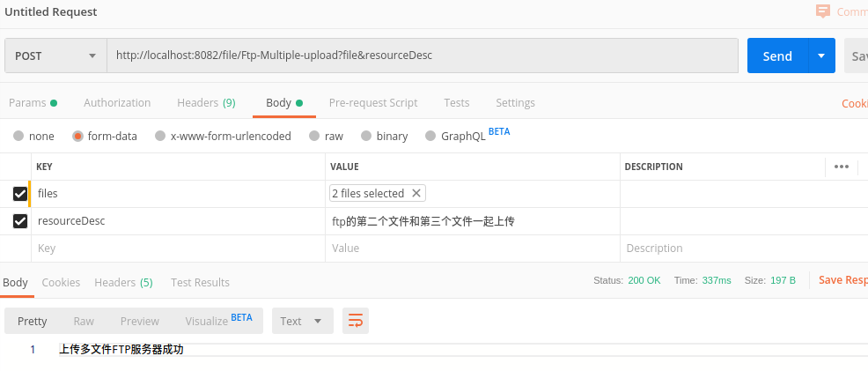Open the POST method dropdown
Image resolution: width=868 pixels, height=371 pixels.
point(55,56)
